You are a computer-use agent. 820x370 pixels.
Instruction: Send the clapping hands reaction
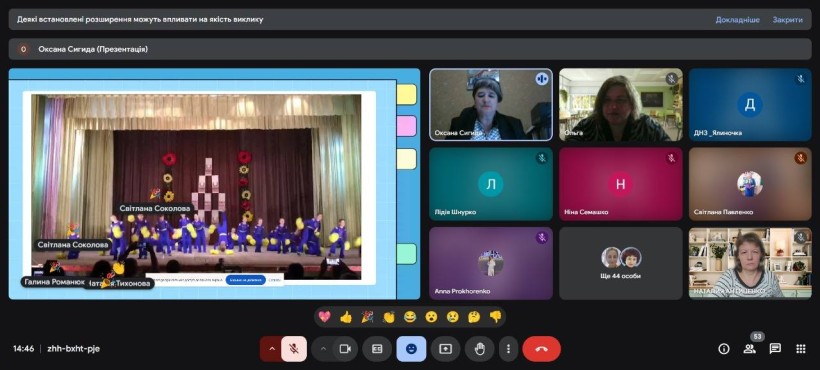[x=389, y=317]
